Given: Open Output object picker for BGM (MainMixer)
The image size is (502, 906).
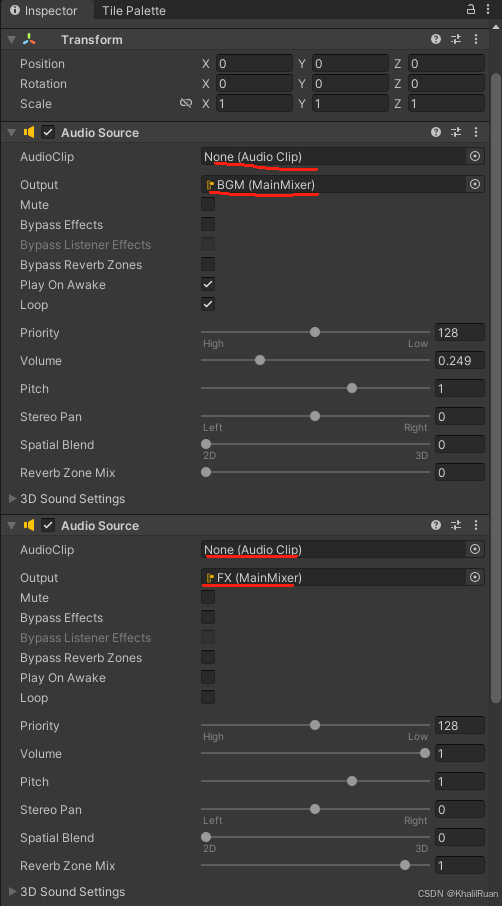Looking at the screenshot, I should coord(475,184).
